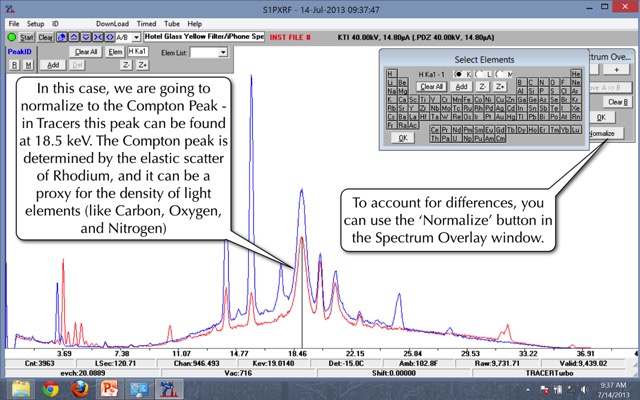
Task: Select the K line radio button
Action: [x=459, y=75]
